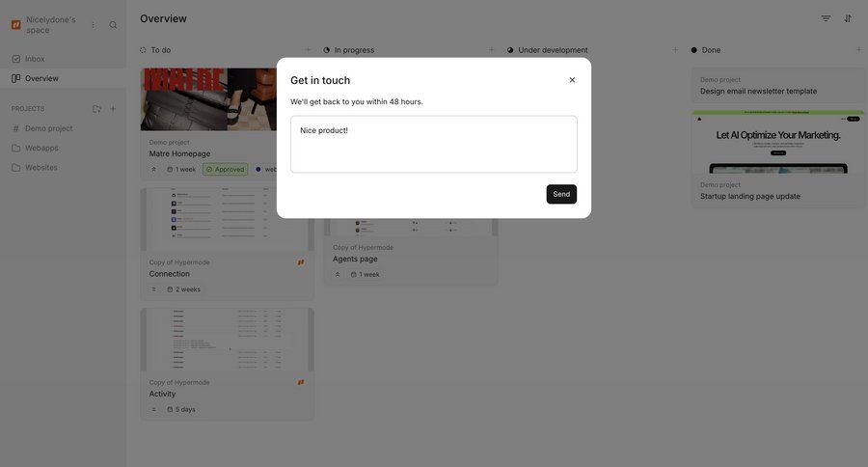This screenshot has height=467, width=868.
Task: Close the Get in touch dialog
Action: pyautogui.click(x=572, y=80)
